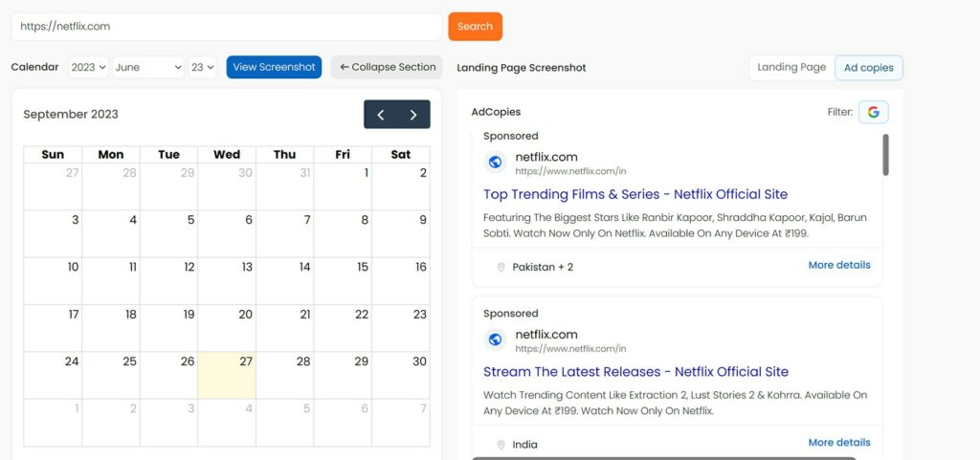
Task: Go to previous month with left chevron
Action: click(381, 114)
